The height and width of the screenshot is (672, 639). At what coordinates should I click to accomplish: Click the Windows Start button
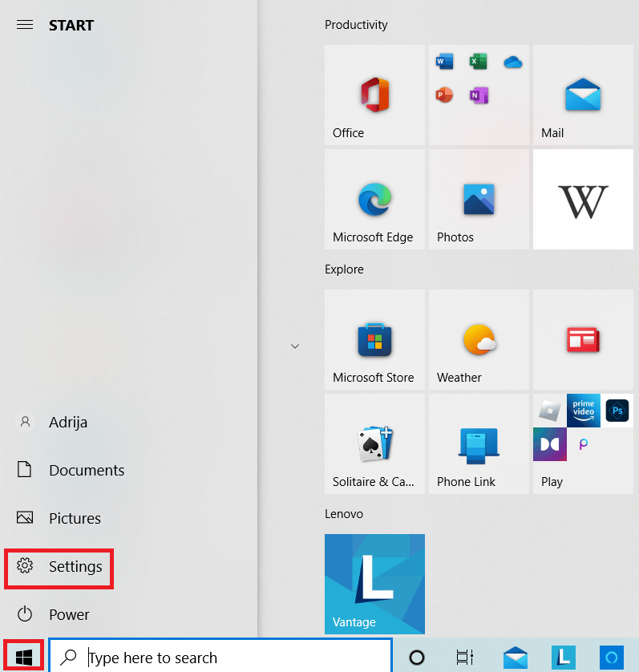tap(23, 656)
